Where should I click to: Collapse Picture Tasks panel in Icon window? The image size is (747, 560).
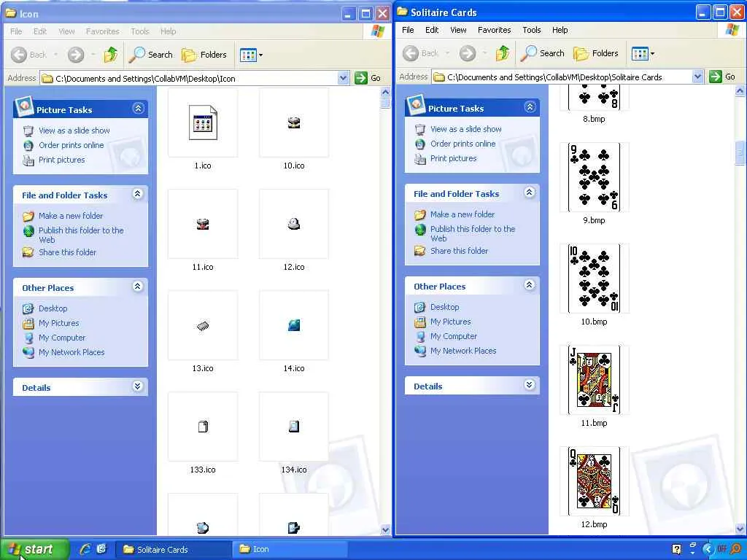coord(138,109)
